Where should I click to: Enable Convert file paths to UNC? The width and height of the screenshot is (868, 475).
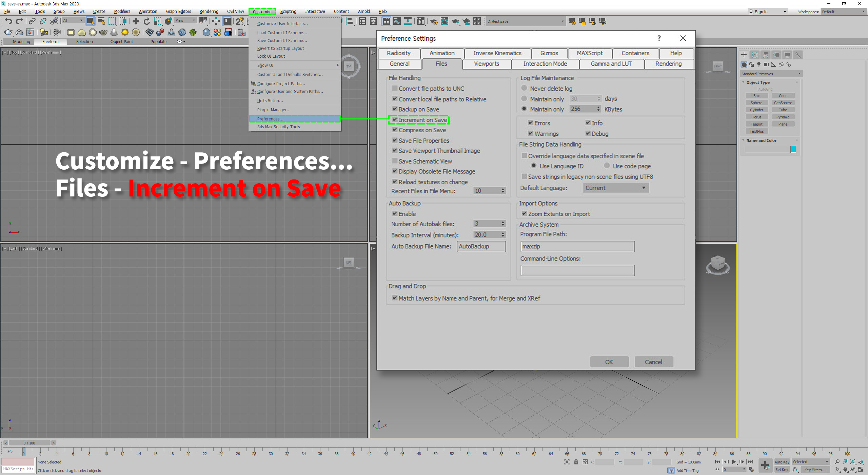(395, 88)
